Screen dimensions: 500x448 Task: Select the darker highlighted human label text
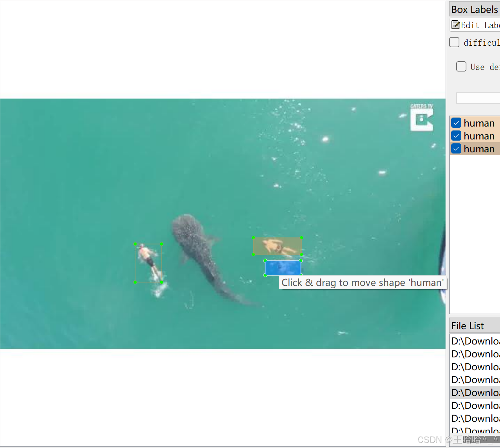pyautogui.click(x=479, y=149)
